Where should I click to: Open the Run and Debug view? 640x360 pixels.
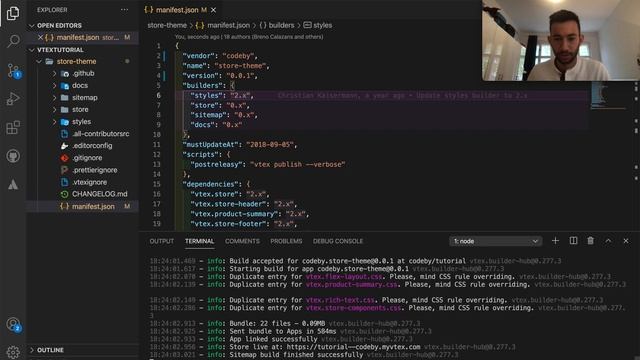pos(13,99)
